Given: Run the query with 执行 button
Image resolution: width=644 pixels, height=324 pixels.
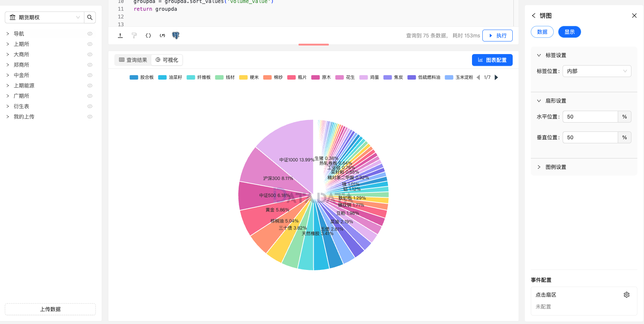Looking at the screenshot, I should click(498, 36).
